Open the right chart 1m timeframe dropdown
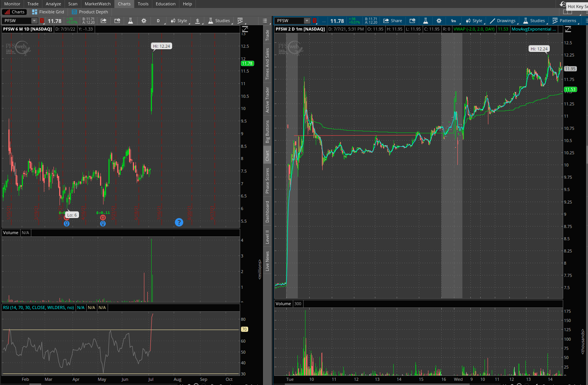This screenshot has width=588, height=385. click(x=454, y=21)
